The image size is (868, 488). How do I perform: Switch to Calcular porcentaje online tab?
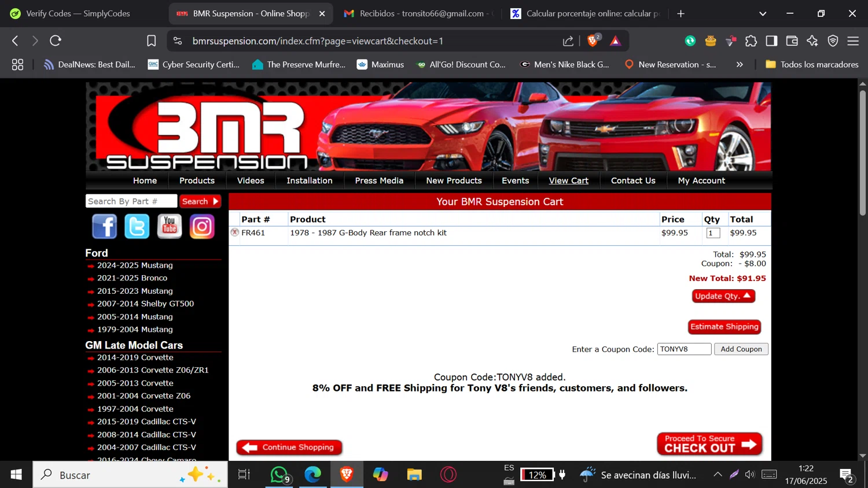click(x=584, y=13)
